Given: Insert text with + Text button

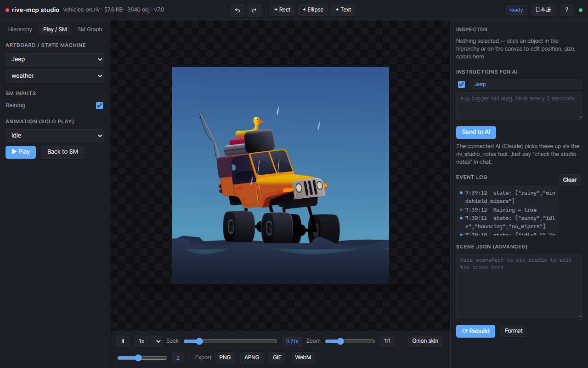Looking at the screenshot, I should coord(343,10).
